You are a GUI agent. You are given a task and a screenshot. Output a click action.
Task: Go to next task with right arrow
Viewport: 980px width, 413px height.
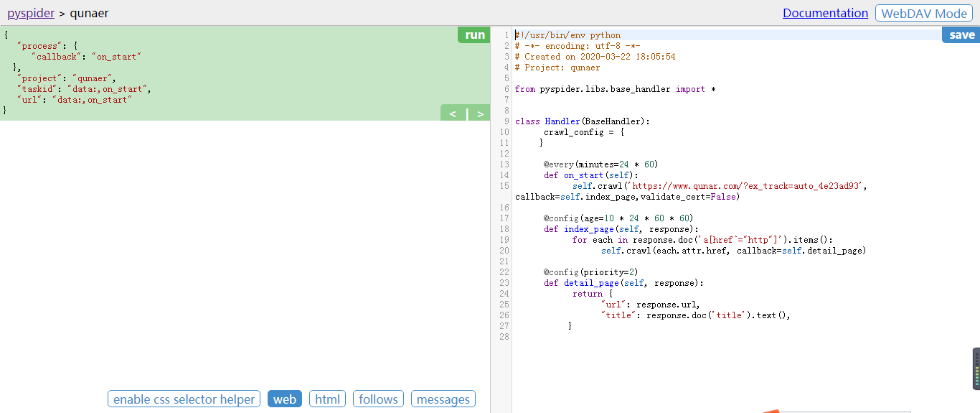click(480, 113)
